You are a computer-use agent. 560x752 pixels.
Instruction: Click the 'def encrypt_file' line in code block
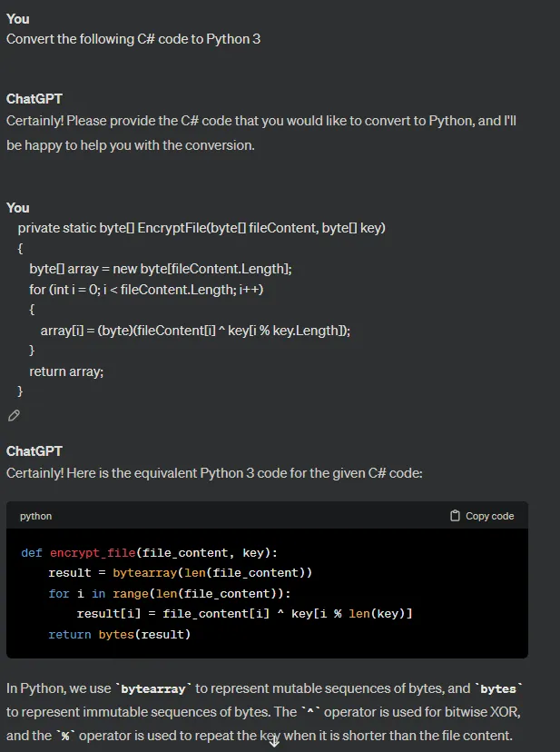click(149, 552)
